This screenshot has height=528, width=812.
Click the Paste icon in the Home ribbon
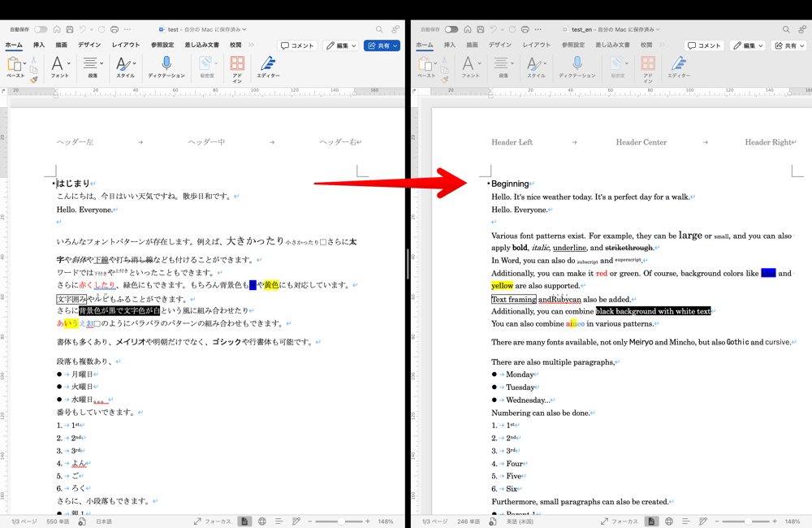(x=15, y=65)
